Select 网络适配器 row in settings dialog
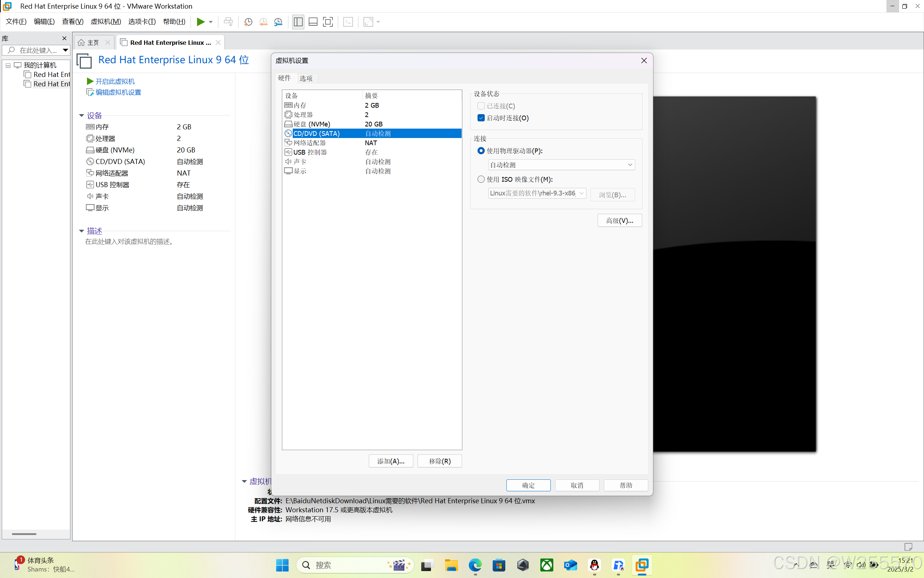924x578 pixels. pyautogui.click(x=372, y=143)
